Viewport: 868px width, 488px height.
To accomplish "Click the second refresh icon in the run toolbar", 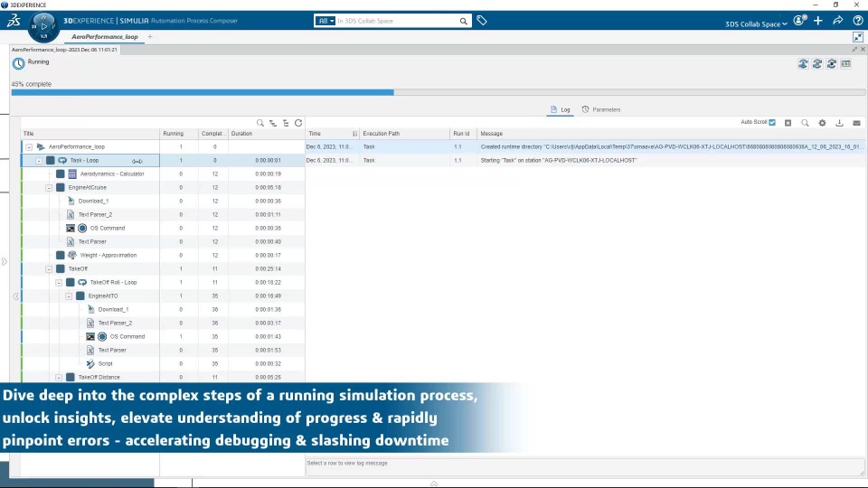I will click(x=817, y=63).
